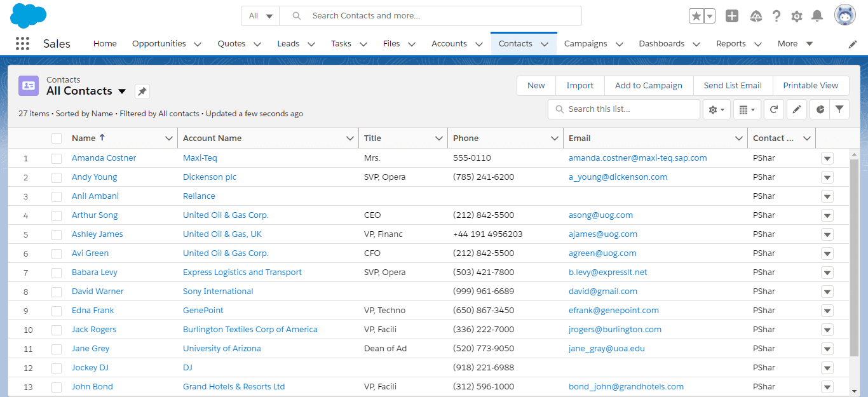Expand the Contacts tab chevron

coord(545,44)
